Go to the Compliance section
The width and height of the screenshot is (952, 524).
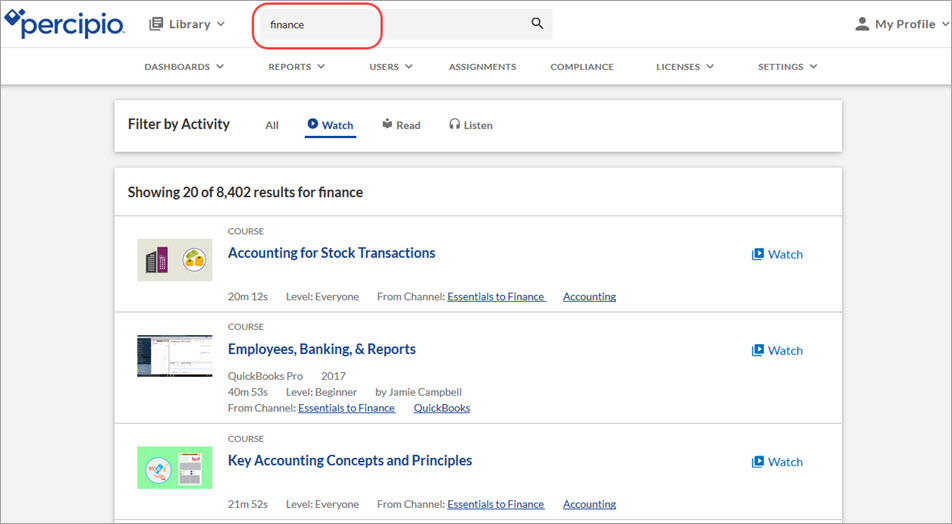click(x=582, y=67)
